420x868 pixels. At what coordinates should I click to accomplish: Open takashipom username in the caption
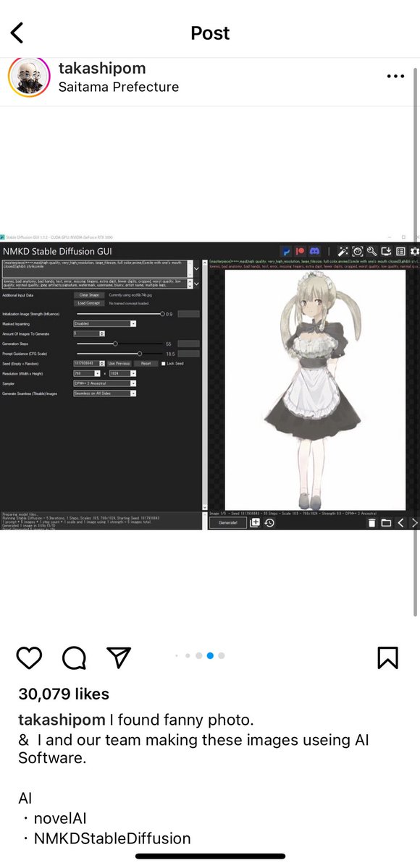[62, 720]
